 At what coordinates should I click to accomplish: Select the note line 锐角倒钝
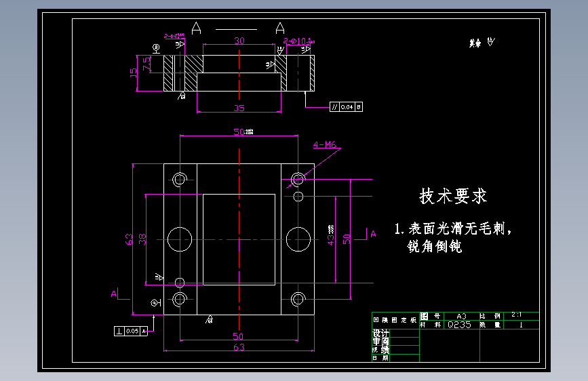click(435, 246)
